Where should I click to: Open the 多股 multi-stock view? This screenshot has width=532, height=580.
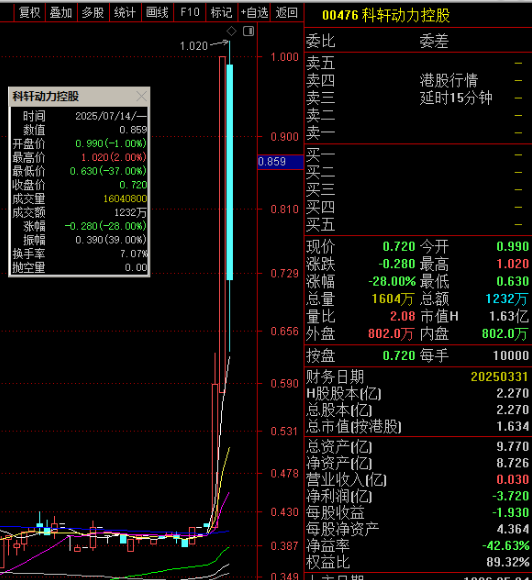point(93,13)
